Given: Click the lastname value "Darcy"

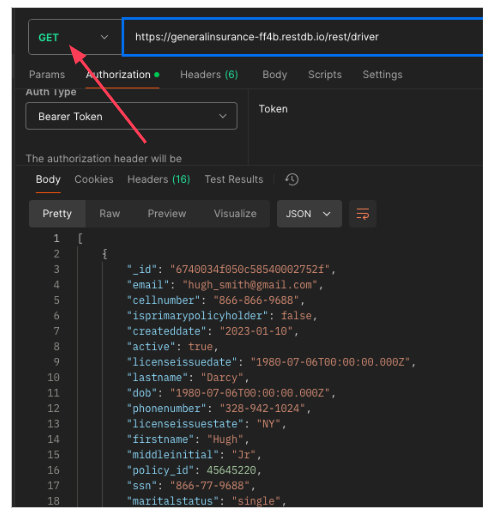Looking at the screenshot, I should [222, 377].
